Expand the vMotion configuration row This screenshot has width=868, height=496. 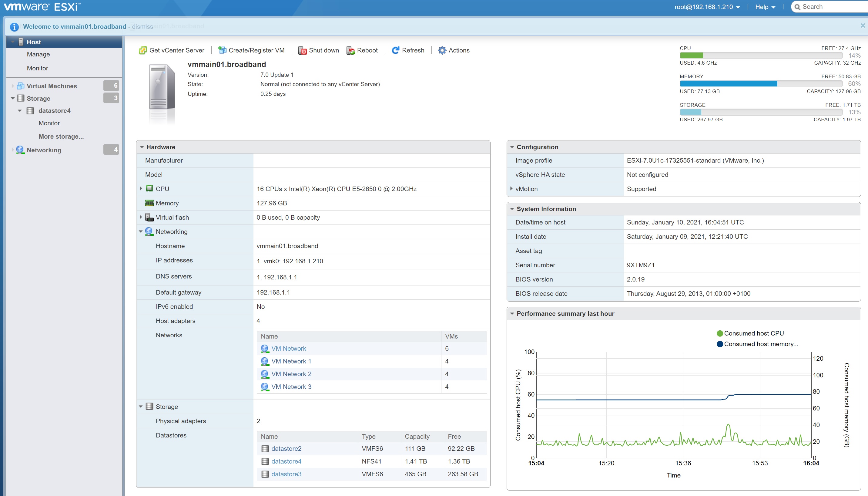click(511, 188)
